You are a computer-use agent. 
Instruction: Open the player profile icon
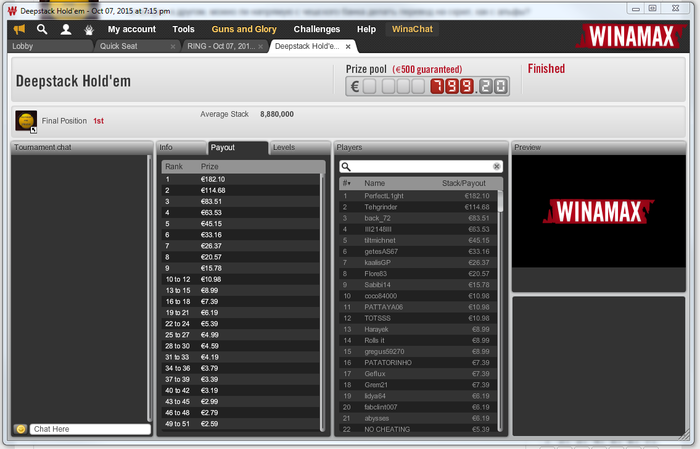coord(66,29)
